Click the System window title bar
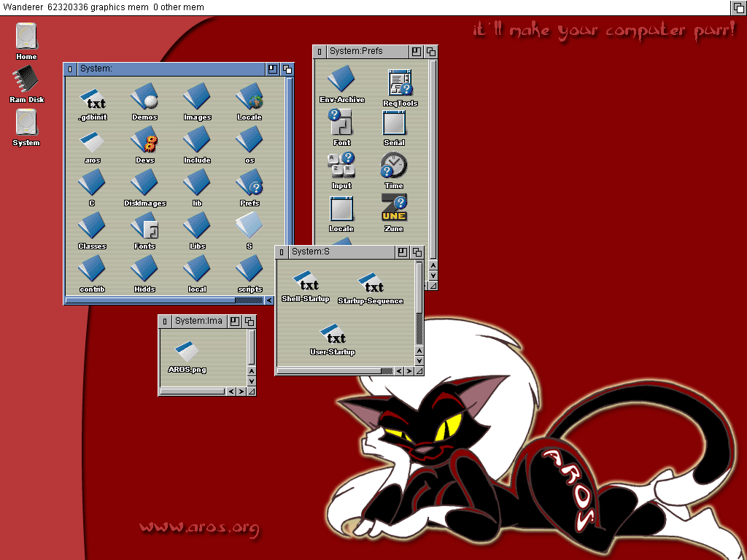 (171, 69)
